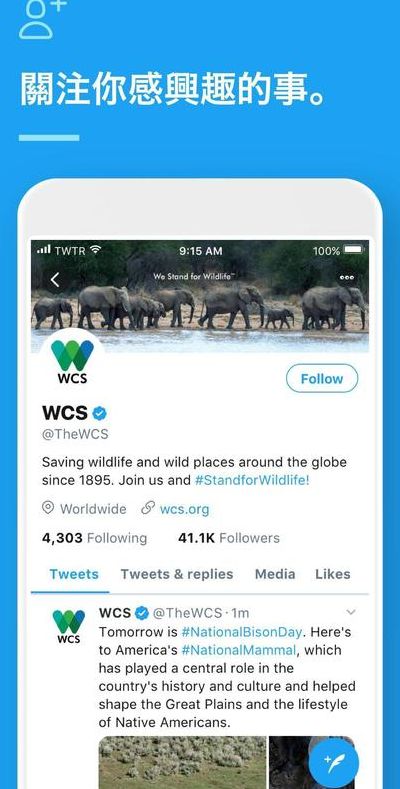The height and width of the screenshot is (789, 400).
Task: Tap the compose tweet floating button
Action: pos(334,763)
